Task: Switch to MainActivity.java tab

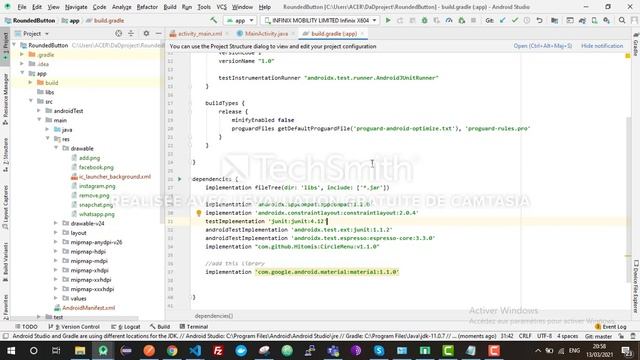Action: pyautogui.click(x=266, y=33)
